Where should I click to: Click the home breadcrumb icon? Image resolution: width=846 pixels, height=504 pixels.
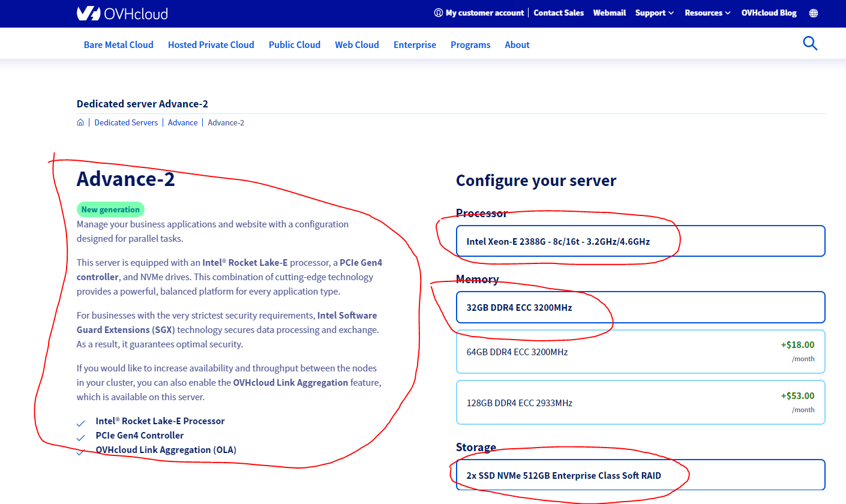(x=80, y=122)
